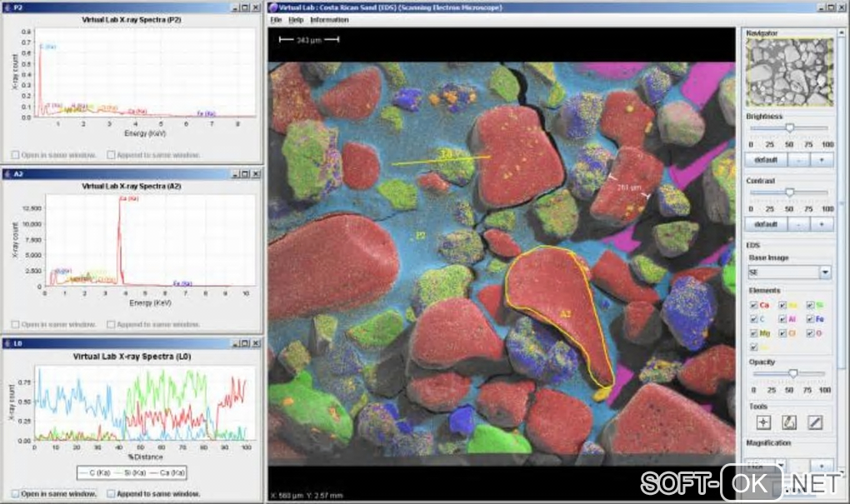Increase Contrast with the plus button

(822, 224)
